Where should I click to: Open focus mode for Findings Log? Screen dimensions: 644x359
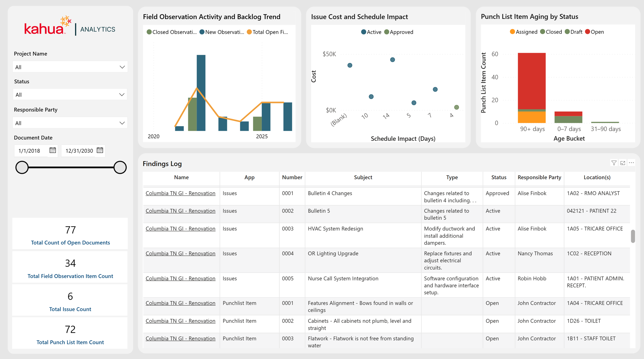623,163
